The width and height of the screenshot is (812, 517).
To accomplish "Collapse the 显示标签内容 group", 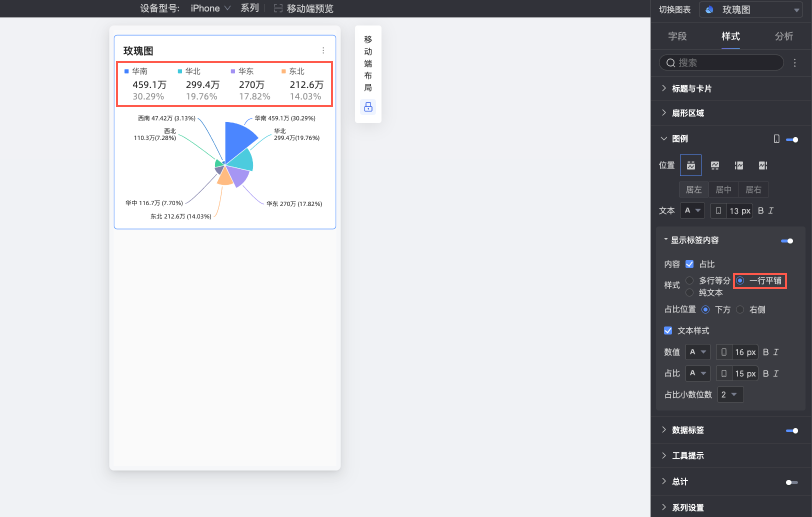I will point(665,239).
